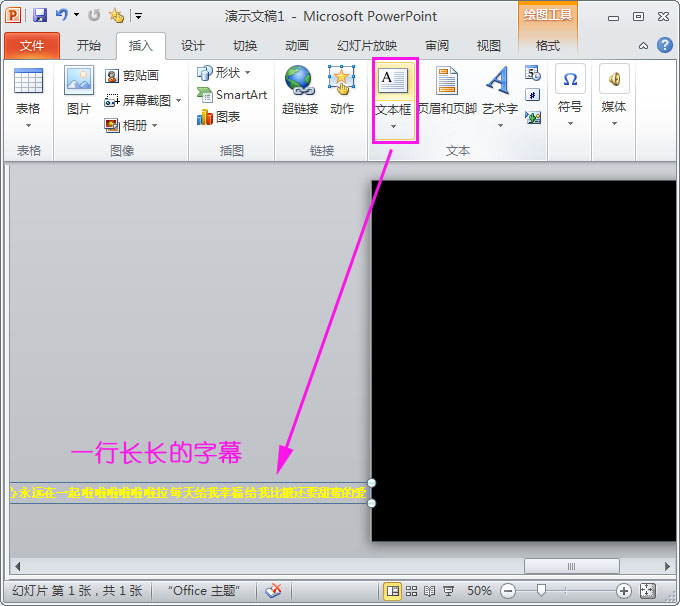Viewport: 680px width, 606px height.
Task: Click the black slide area
Action: coord(524,361)
